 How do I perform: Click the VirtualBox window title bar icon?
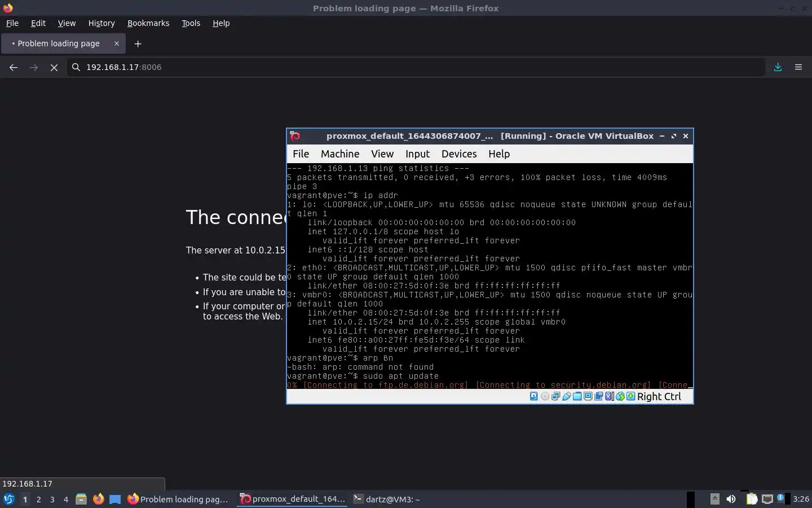point(295,136)
